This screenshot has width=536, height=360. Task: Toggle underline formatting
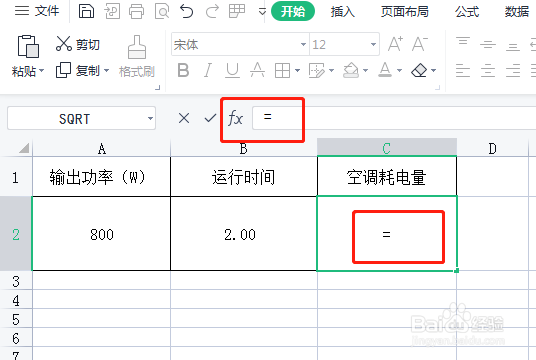[x=232, y=70]
